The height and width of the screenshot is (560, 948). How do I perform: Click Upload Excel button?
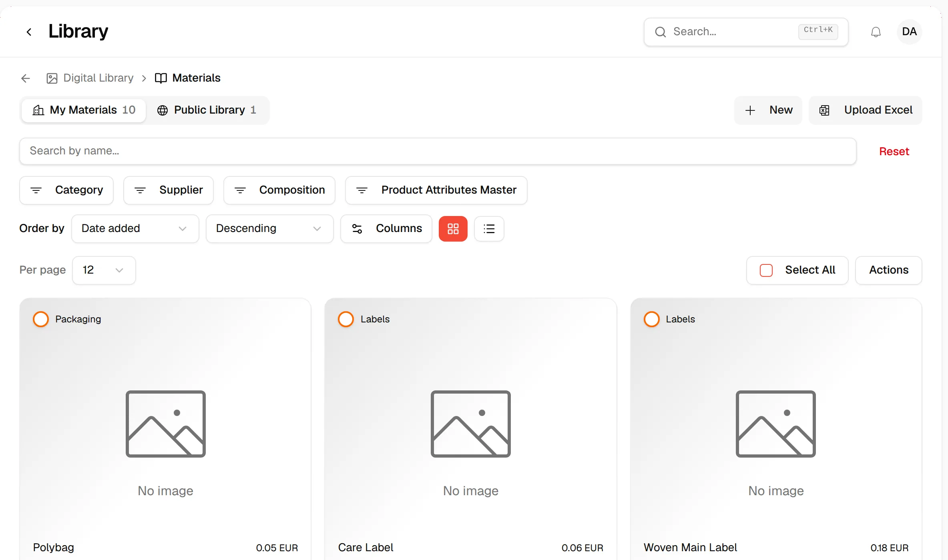(866, 110)
